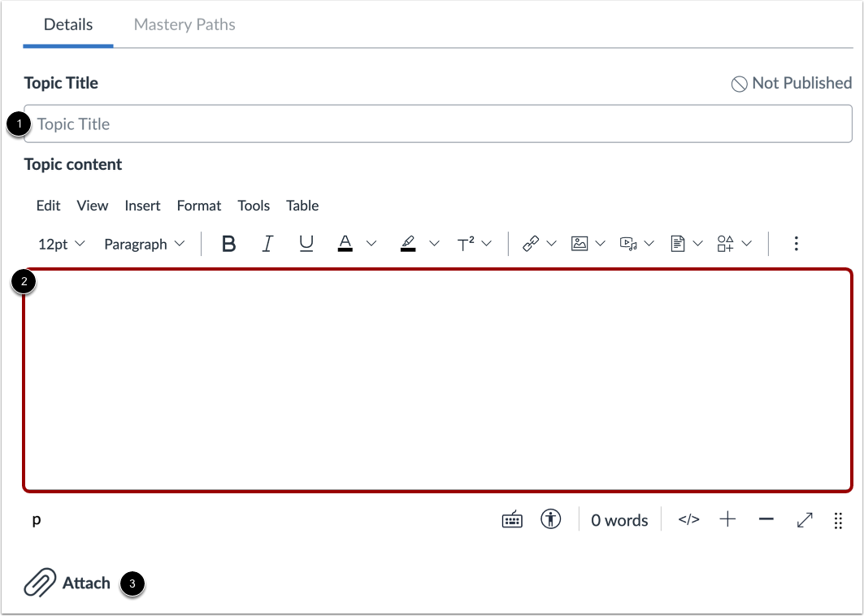This screenshot has width=864, height=616.
Task: Switch to the Mastery Paths tab
Action: (x=185, y=25)
